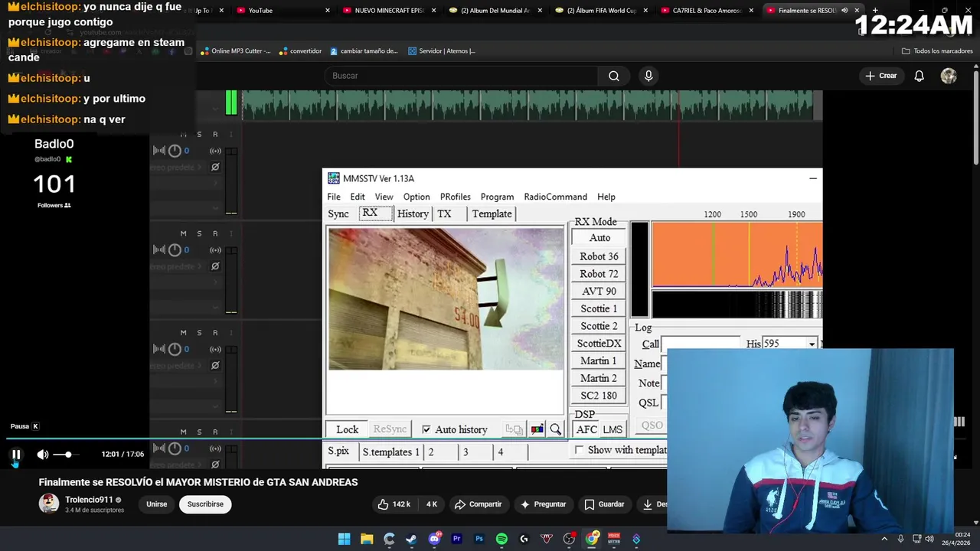Open the His RST dropdown arrow
Screen dimensions: 980x551
[812, 344]
